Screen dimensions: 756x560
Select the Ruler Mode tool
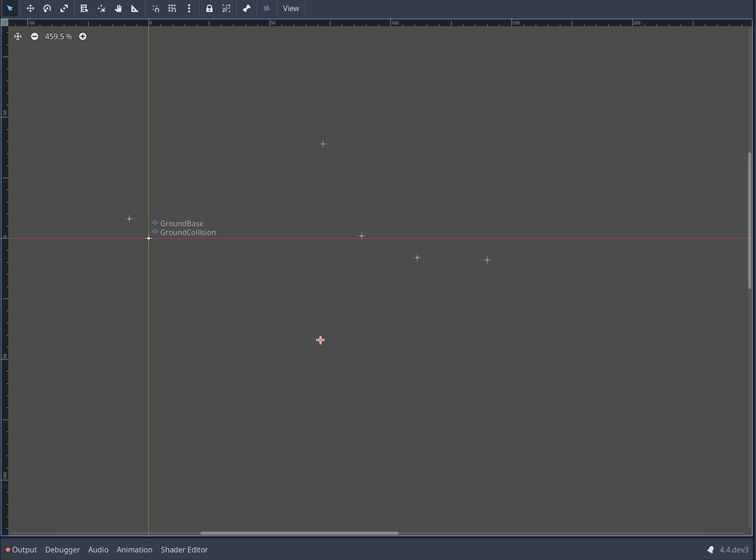coord(135,8)
